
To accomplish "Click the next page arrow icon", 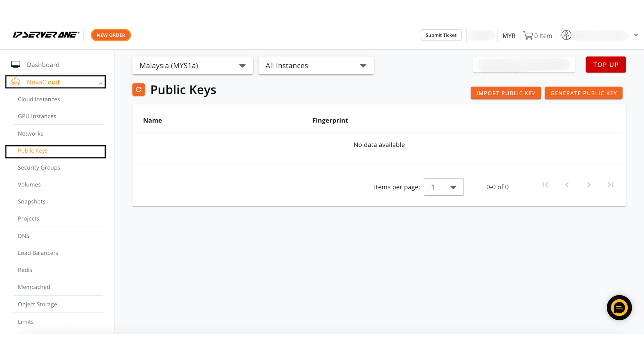I will tap(589, 185).
